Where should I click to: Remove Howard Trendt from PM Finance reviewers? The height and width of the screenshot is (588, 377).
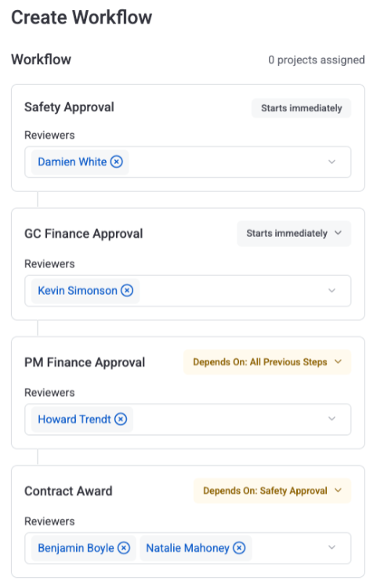pos(121,419)
